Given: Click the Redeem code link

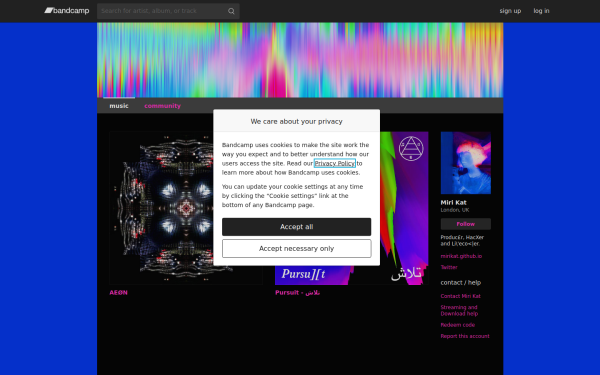Looking at the screenshot, I should coord(458,325).
